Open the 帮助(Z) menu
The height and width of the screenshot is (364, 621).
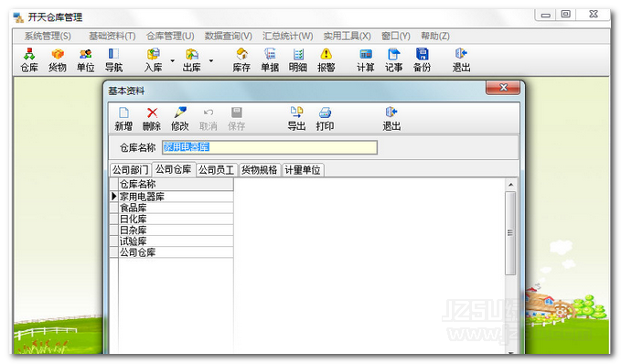click(434, 36)
